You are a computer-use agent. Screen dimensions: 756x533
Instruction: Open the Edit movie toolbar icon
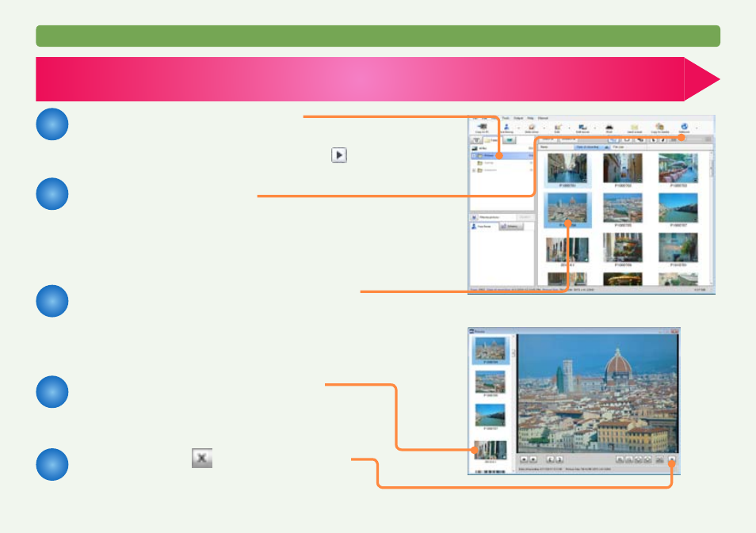coord(582,127)
